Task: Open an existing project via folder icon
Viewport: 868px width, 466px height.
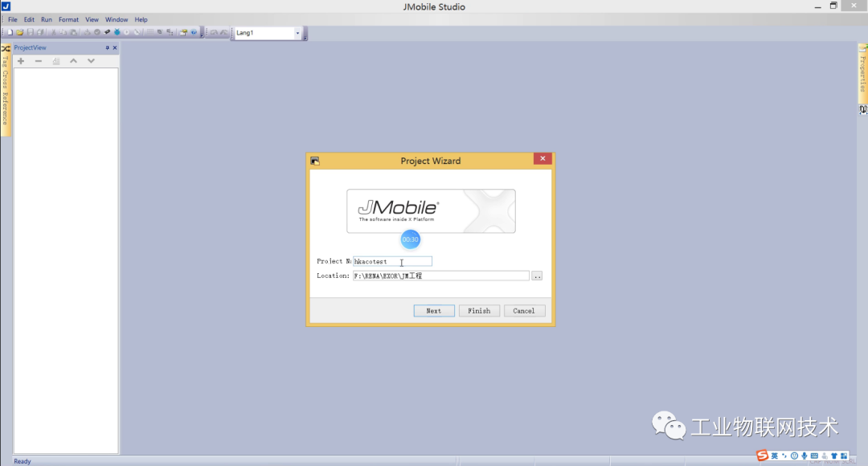Action: (20, 32)
